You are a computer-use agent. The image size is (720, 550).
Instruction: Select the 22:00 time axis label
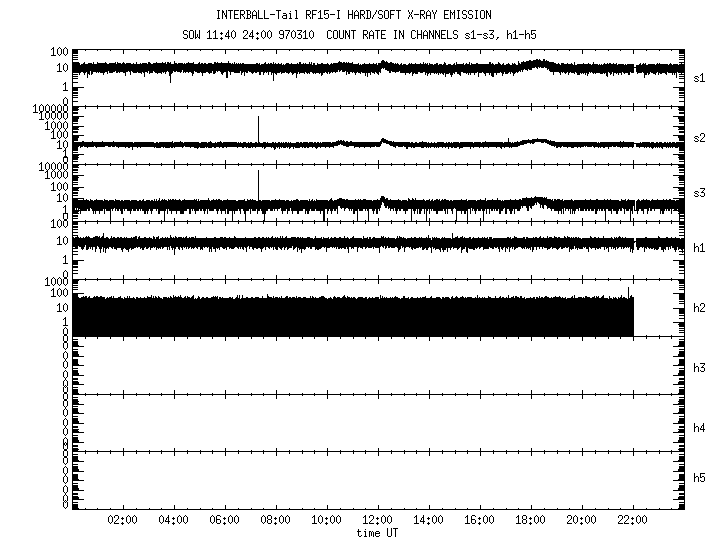click(x=633, y=521)
